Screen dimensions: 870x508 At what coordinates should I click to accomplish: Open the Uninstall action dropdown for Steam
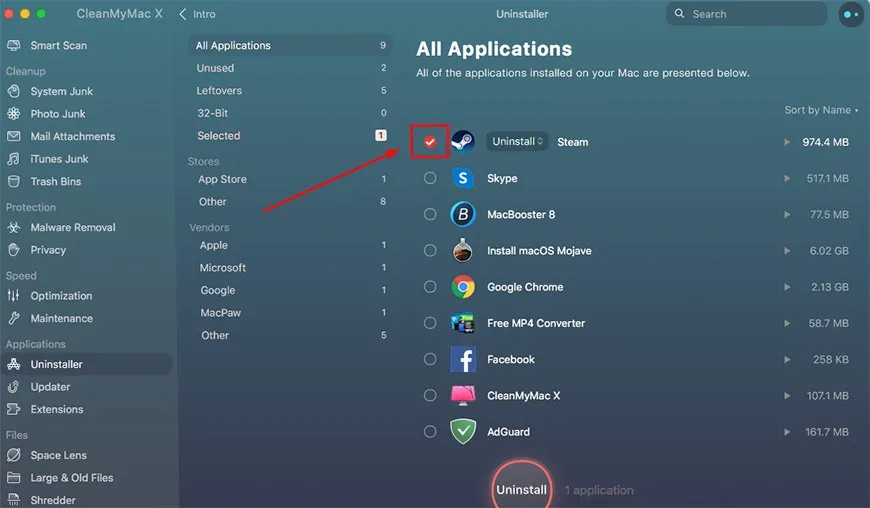click(517, 141)
